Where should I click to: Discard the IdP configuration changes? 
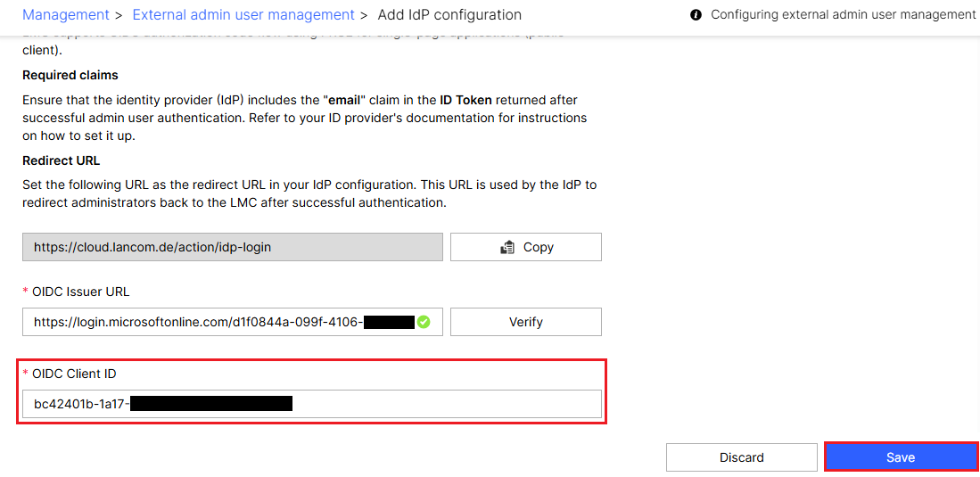tap(741, 457)
